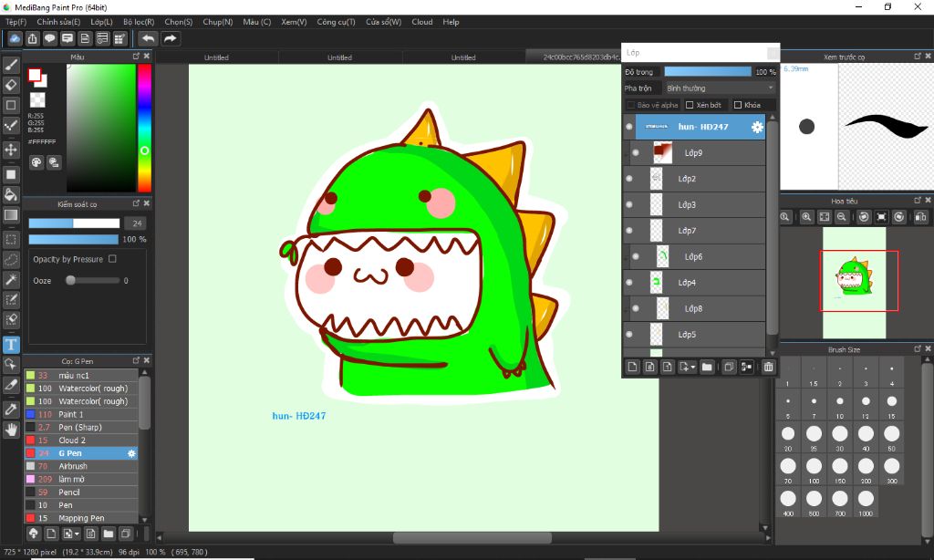Toggle visibility of Lớp7 layer
This screenshot has width=934, height=560.
[x=629, y=231]
